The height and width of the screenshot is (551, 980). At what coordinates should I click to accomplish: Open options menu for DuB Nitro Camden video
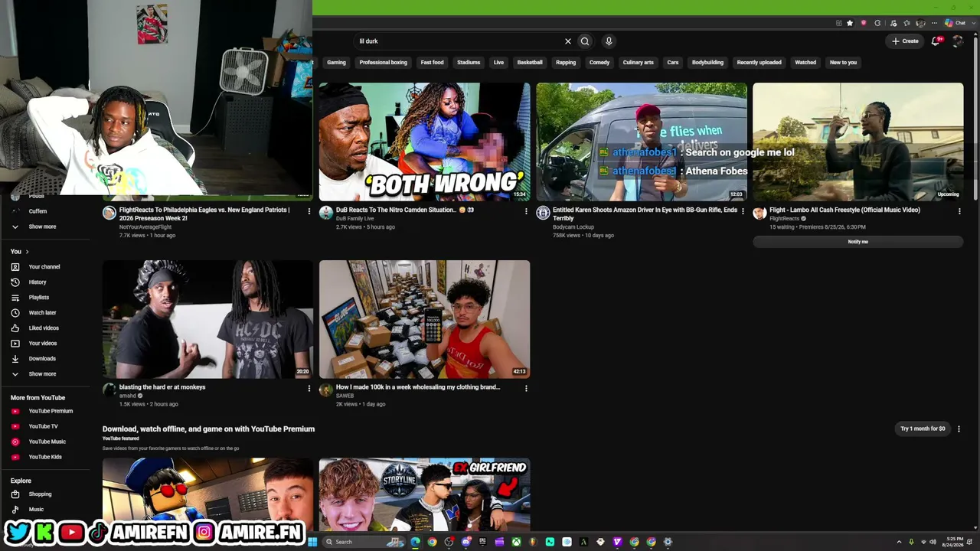(526, 211)
